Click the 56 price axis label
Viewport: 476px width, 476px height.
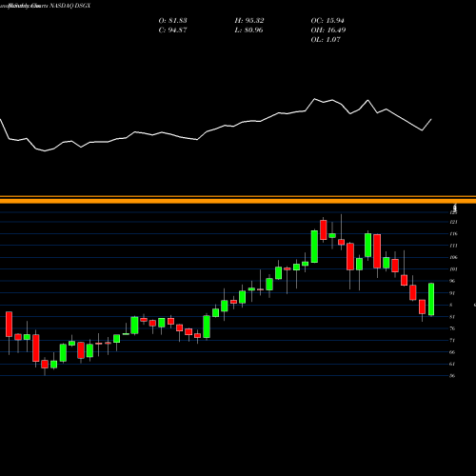452,376
